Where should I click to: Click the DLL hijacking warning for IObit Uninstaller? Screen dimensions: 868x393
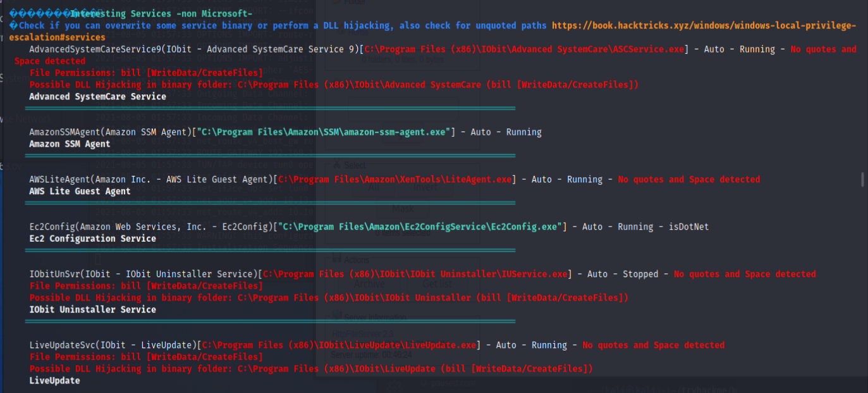329,297
